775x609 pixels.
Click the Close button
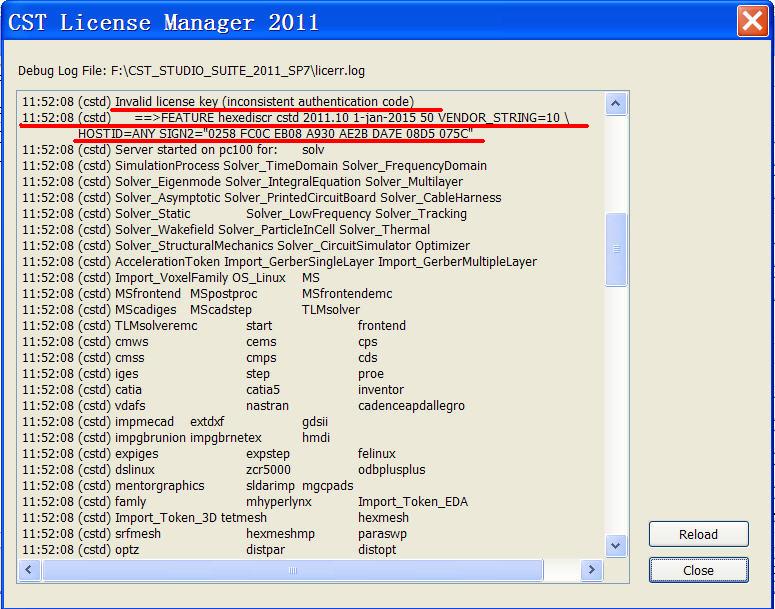pyautogui.click(x=698, y=570)
